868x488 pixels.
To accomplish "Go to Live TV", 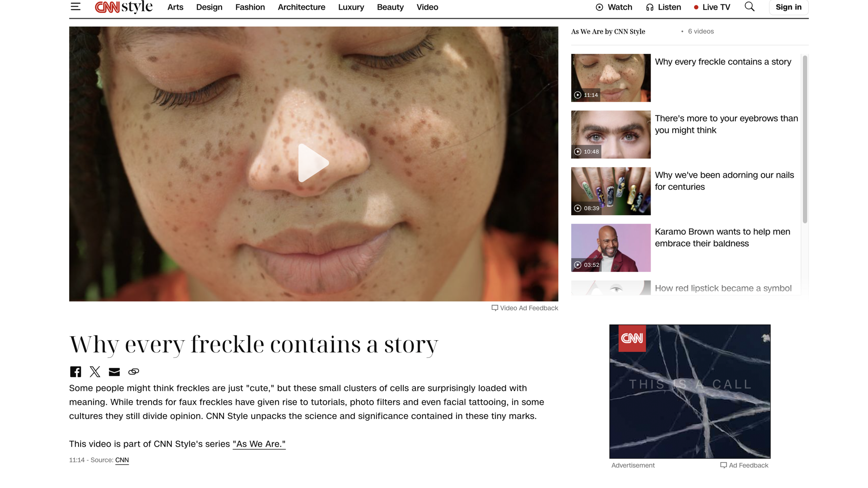I will tap(712, 7).
